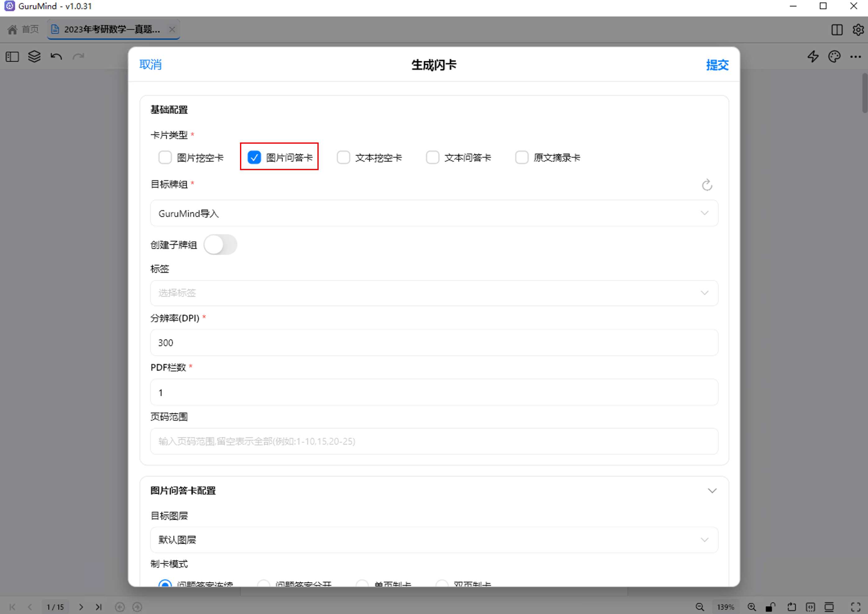Refresh the target deck list icon
The width and height of the screenshot is (868, 614).
coord(707,185)
